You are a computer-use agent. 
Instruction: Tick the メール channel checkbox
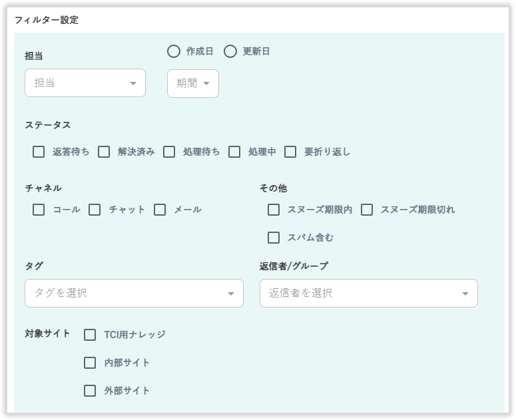(160, 210)
